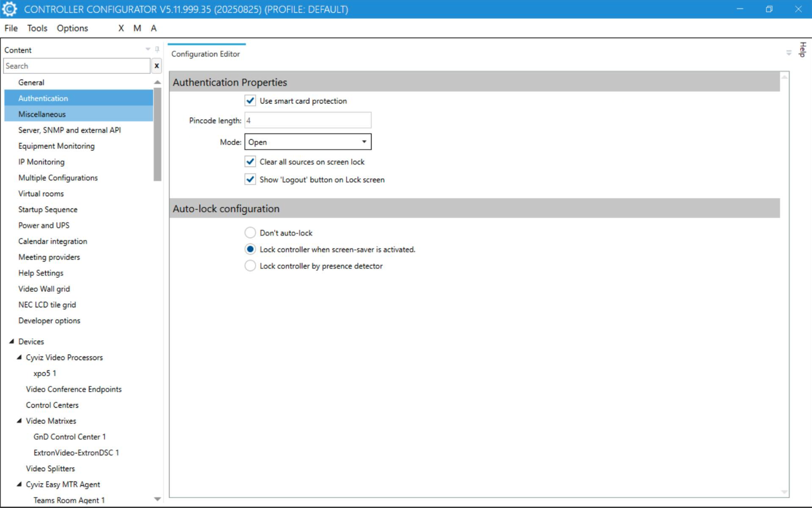Click the gear app icon in title bar
812x508 pixels.
9,9
